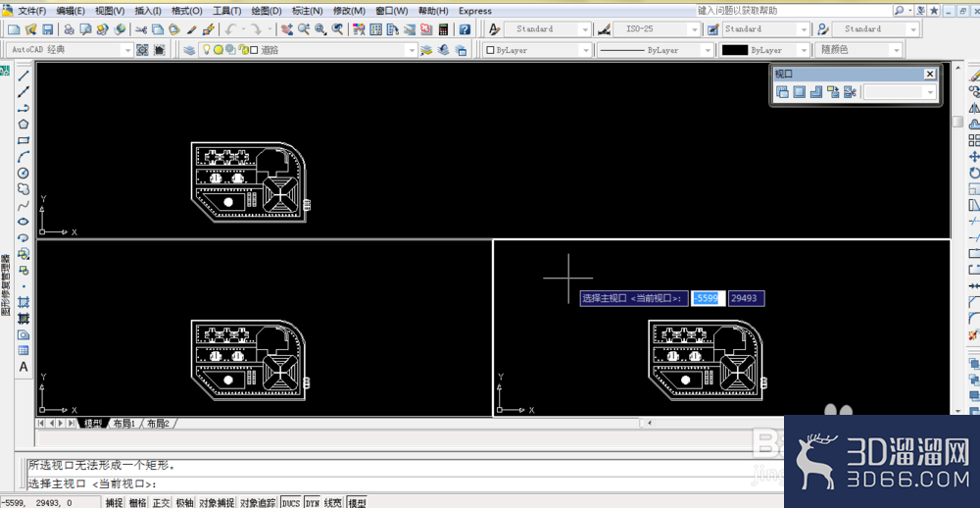The image size is (980, 508).
Task: Switch to the 布局2 layout tab
Action: pos(158,424)
